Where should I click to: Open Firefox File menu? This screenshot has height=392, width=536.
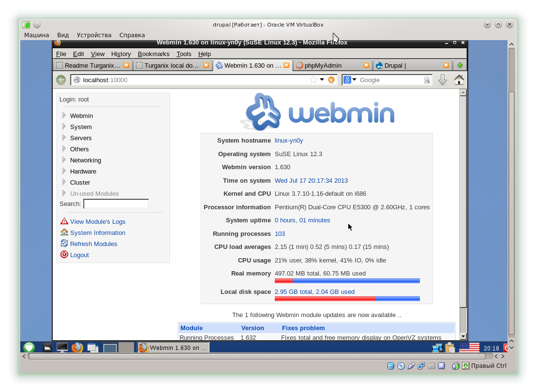[61, 54]
